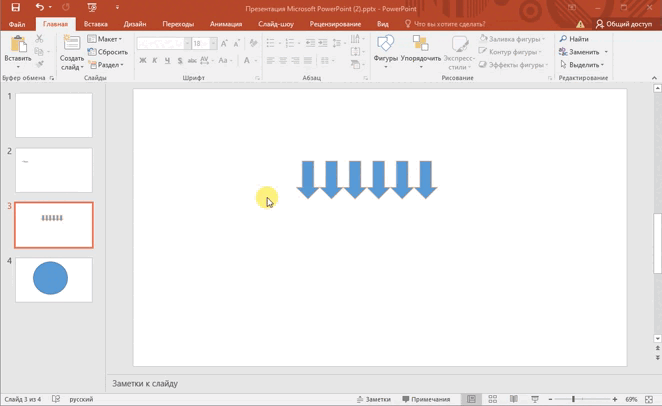Click the 'Что вы хотите сделать?' search box

click(x=445, y=24)
